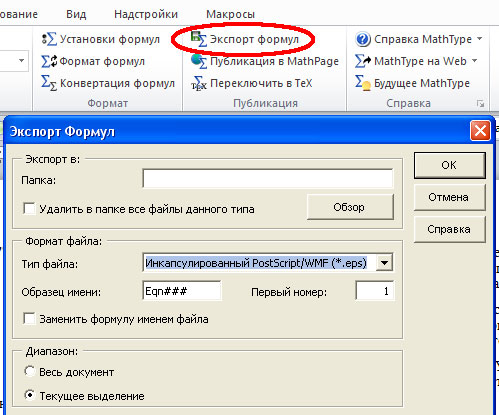Click the Справка dialog button
The height and width of the screenshot is (415, 499).
pos(449,229)
